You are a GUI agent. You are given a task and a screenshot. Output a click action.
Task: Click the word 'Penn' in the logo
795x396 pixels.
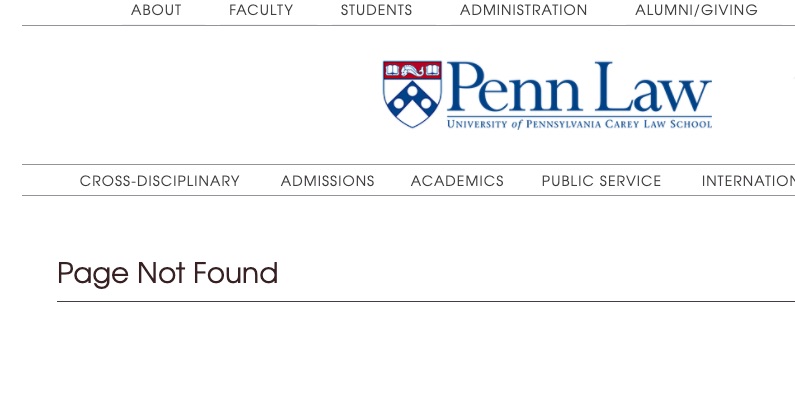tap(515, 87)
